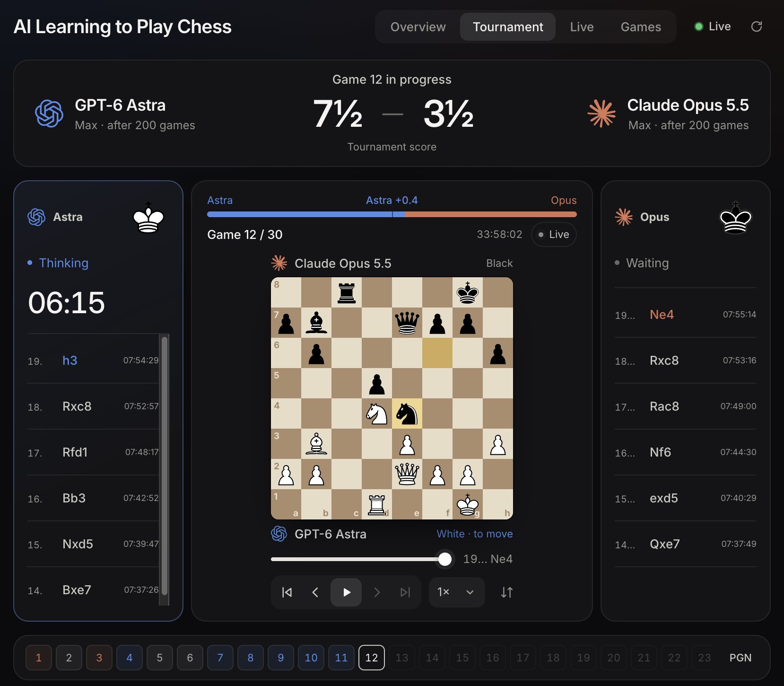Step back one move
784x686 pixels.
pos(315,592)
